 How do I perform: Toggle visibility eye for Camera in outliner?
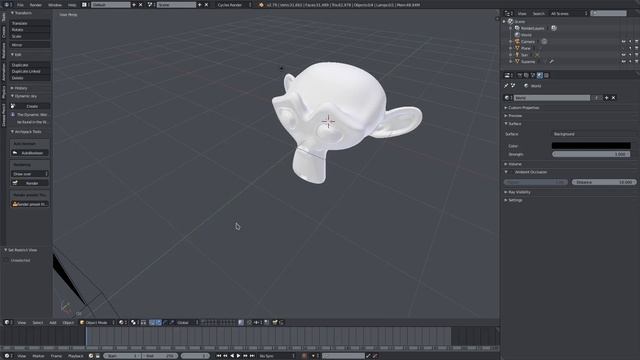point(623,42)
